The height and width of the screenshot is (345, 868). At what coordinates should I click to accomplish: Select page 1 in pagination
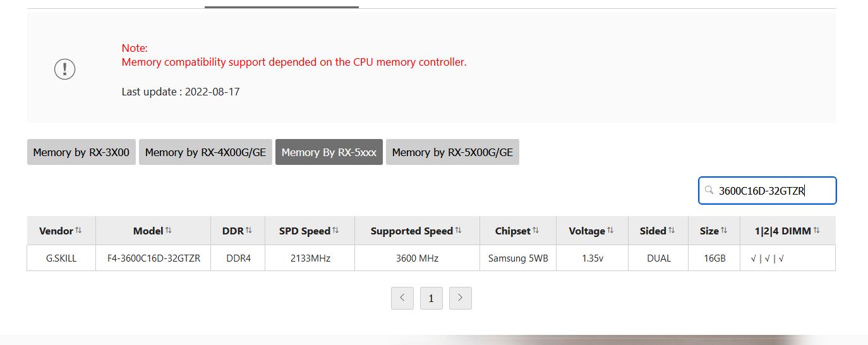pos(431,298)
